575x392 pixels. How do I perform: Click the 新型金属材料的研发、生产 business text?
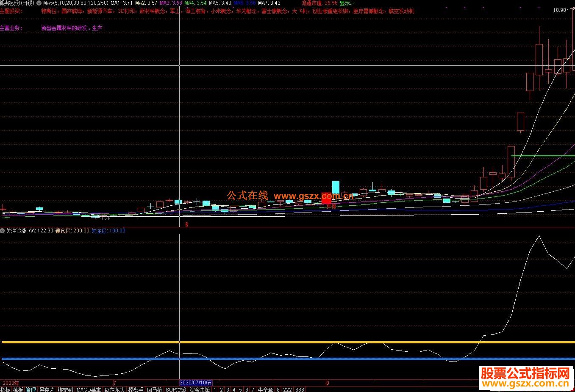72,28
